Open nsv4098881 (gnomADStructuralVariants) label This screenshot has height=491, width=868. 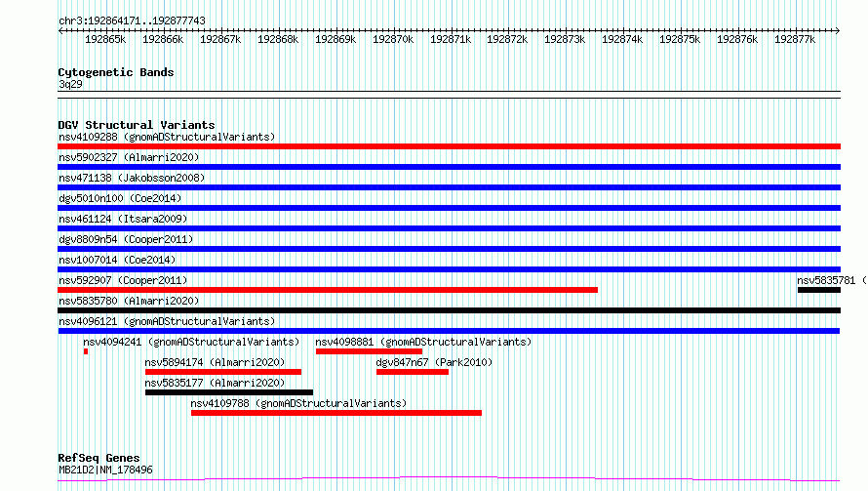pyautogui.click(x=423, y=342)
